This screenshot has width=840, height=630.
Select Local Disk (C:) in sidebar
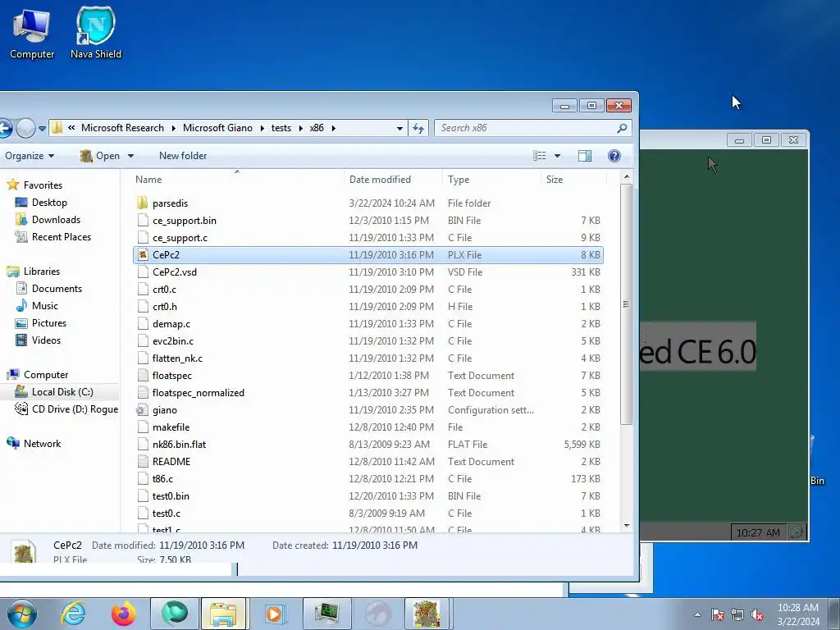coord(62,392)
